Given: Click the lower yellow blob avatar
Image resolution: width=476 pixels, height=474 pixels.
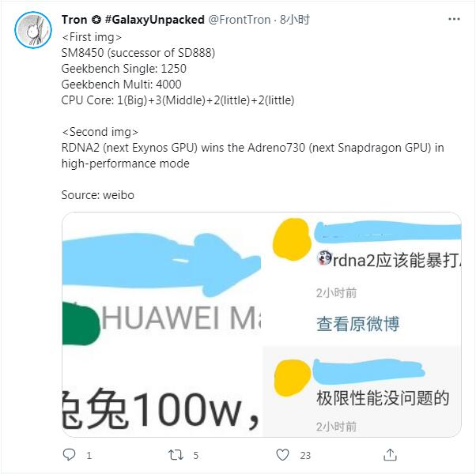Looking at the screenshot, I should click(x=293, y=378).
